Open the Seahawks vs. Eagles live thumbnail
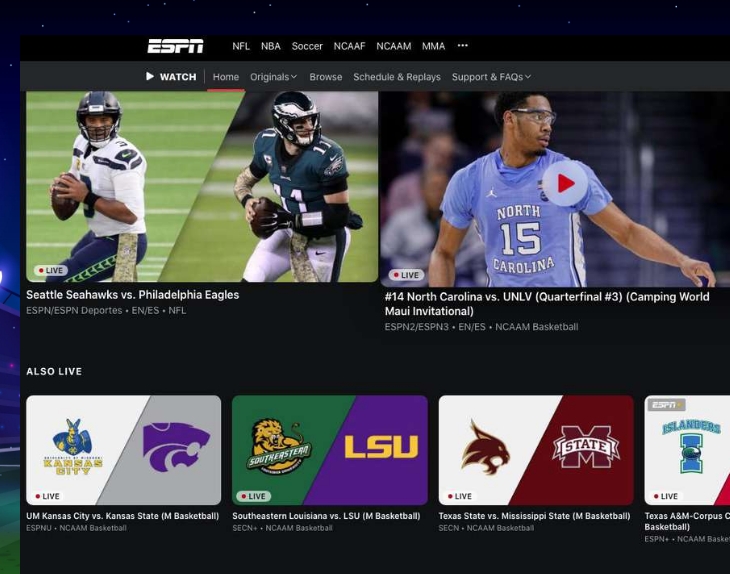 click(202, 187)
